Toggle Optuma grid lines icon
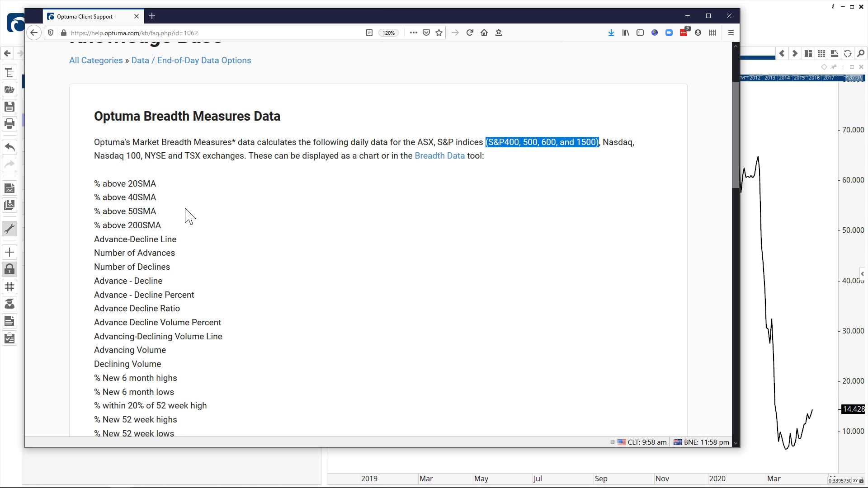Image resolution: width=868 pixels, height=488 pixels. 9,286
